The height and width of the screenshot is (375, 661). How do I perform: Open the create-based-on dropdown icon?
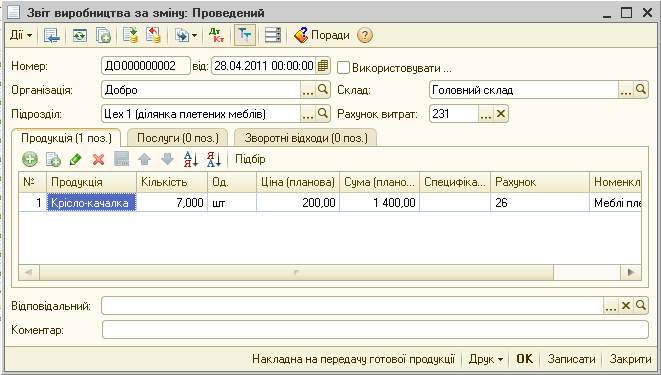coord(186,35)
